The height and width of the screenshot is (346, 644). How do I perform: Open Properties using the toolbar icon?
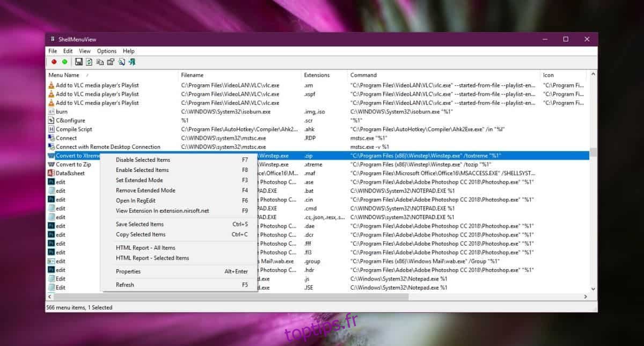111,62
